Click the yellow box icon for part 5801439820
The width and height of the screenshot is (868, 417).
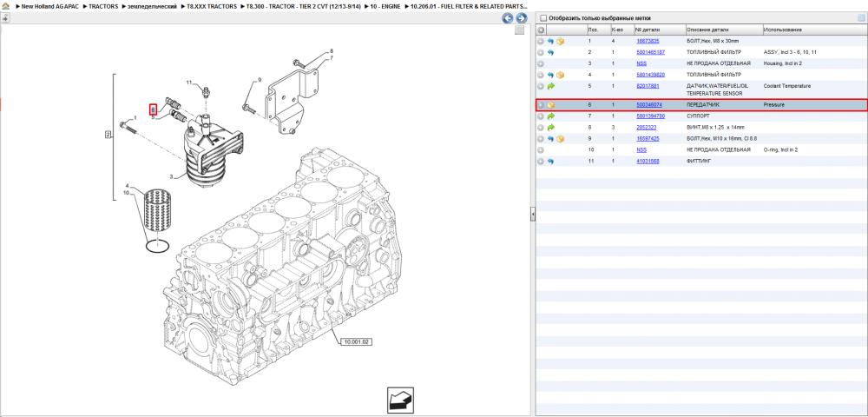(560, 74)
